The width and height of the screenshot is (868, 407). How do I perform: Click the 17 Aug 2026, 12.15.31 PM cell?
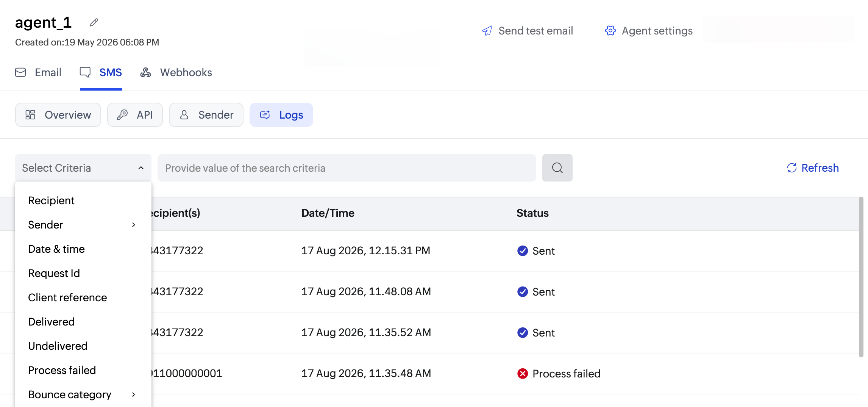tap(366, 250)
